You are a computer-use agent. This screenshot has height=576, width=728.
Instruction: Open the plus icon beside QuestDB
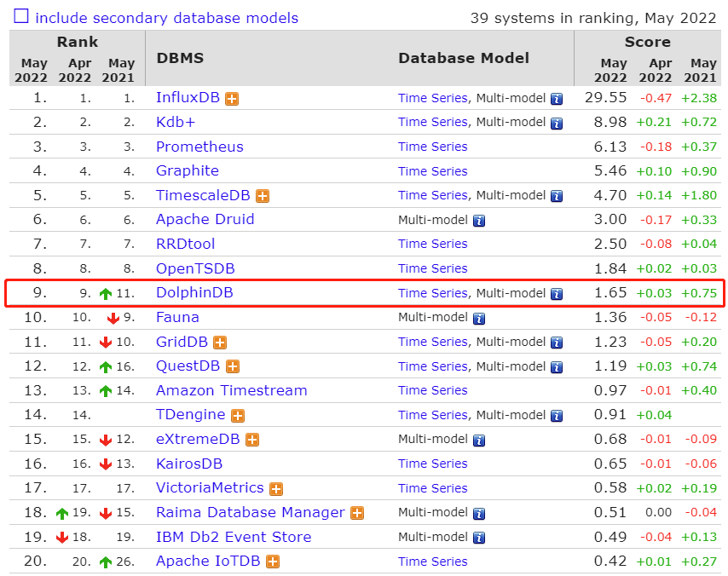(232, 367)
